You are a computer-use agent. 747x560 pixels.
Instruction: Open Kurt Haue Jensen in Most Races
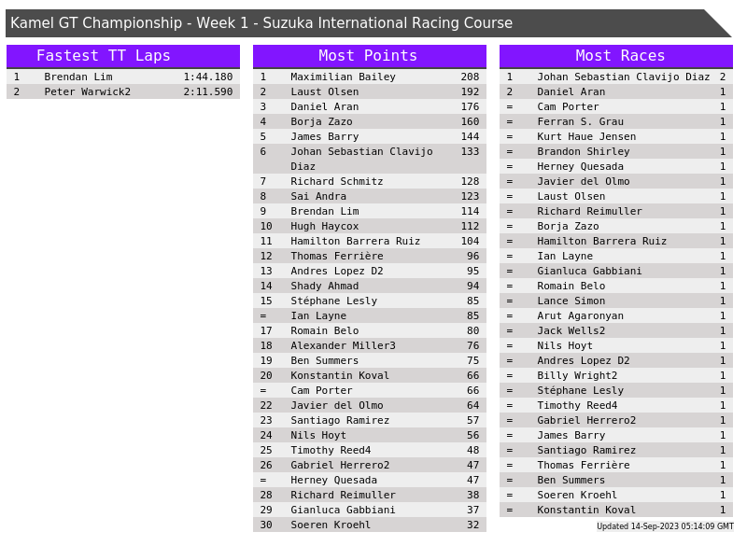pyautogui.click(x=586, y=137)
